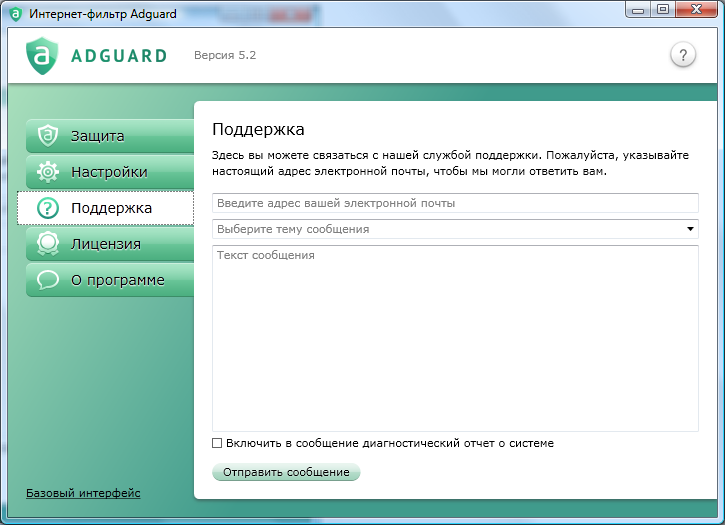The image size is (725, 525).
Task: Click the checkbox label about диагностический отчет
Action: (x=390, y=443)
